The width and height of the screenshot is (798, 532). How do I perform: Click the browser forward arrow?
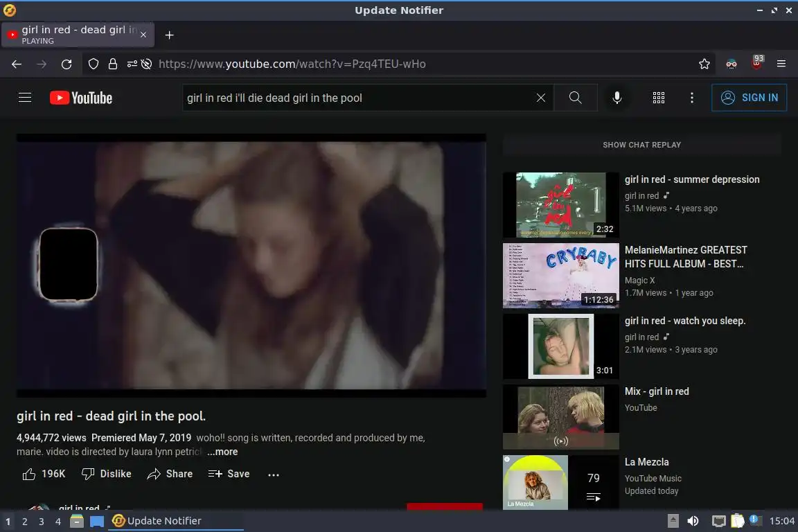tap(42, 64)
